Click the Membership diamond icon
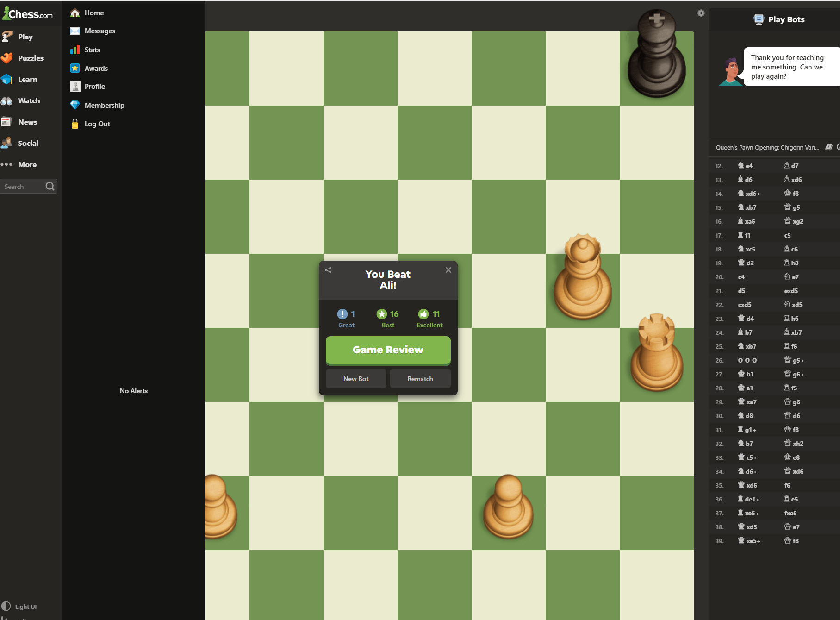The width and height of the screenshot is (840, 620). pos(75,105)
